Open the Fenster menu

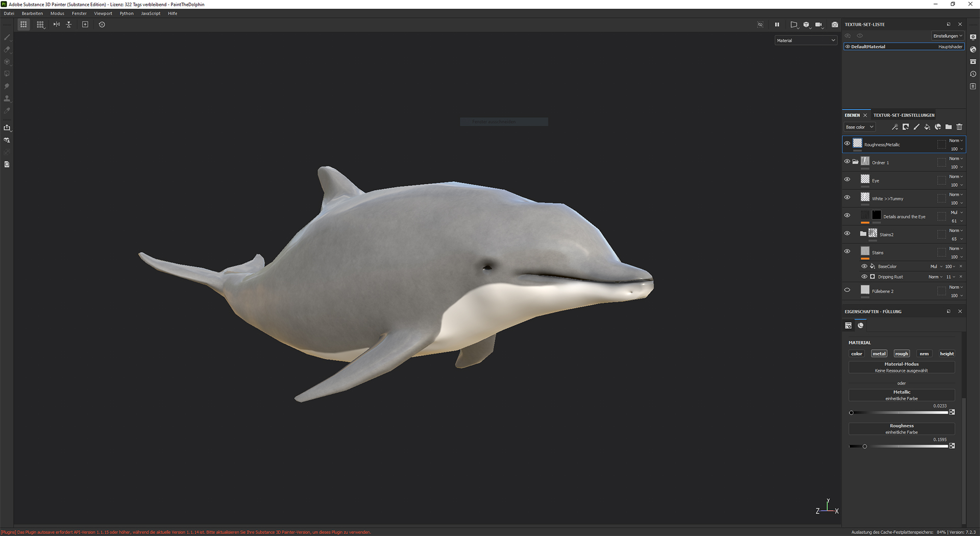point(79,13)
